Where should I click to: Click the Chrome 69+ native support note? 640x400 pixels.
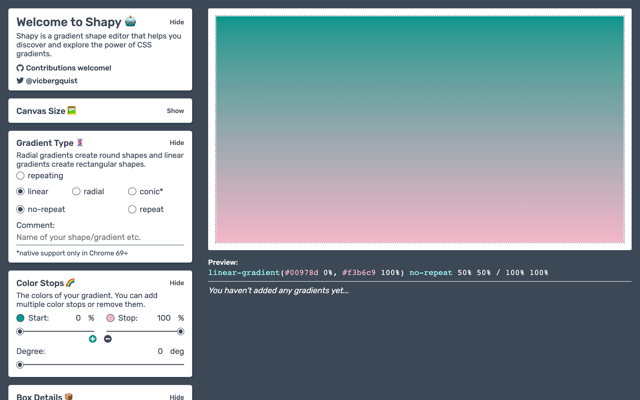pos(72,253)
